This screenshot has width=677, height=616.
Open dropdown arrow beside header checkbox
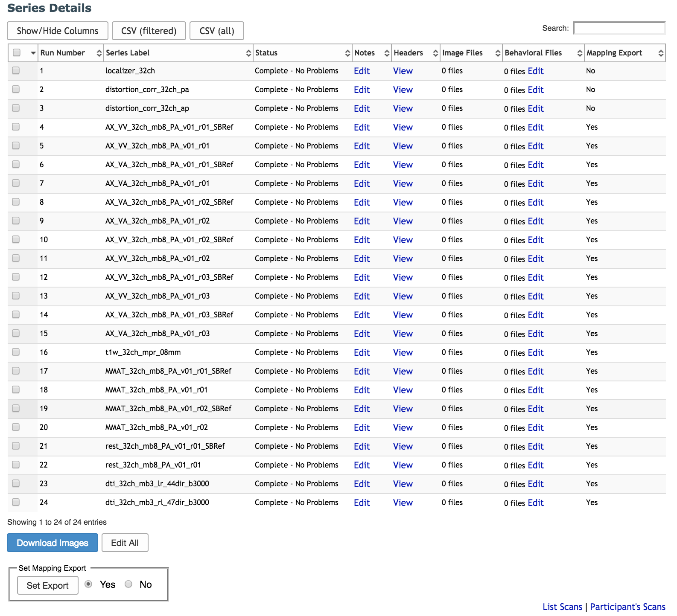33,53
